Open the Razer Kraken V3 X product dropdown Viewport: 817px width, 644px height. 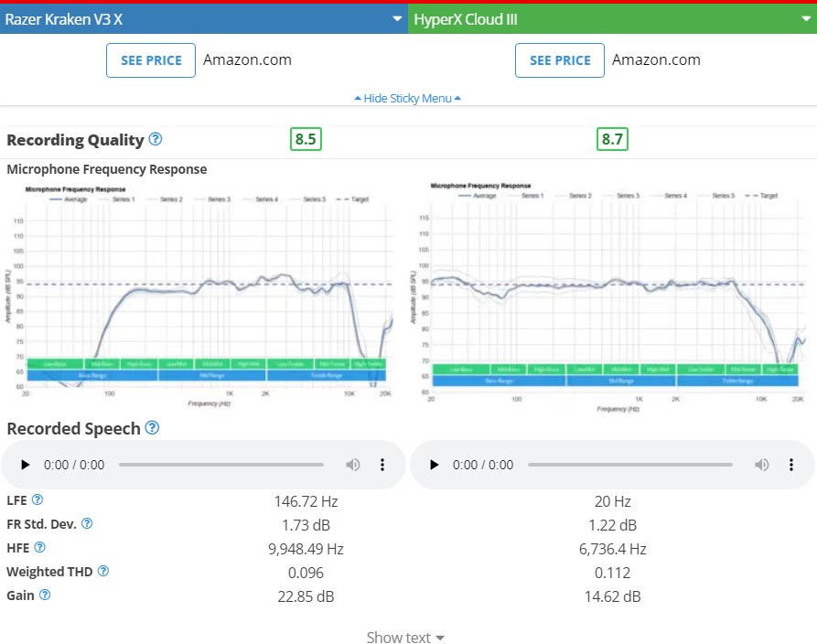coord(204,19)
